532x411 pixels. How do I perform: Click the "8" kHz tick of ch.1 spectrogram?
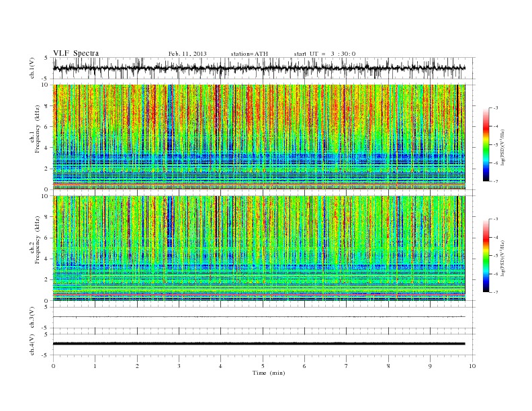click(x=47, y=106)
